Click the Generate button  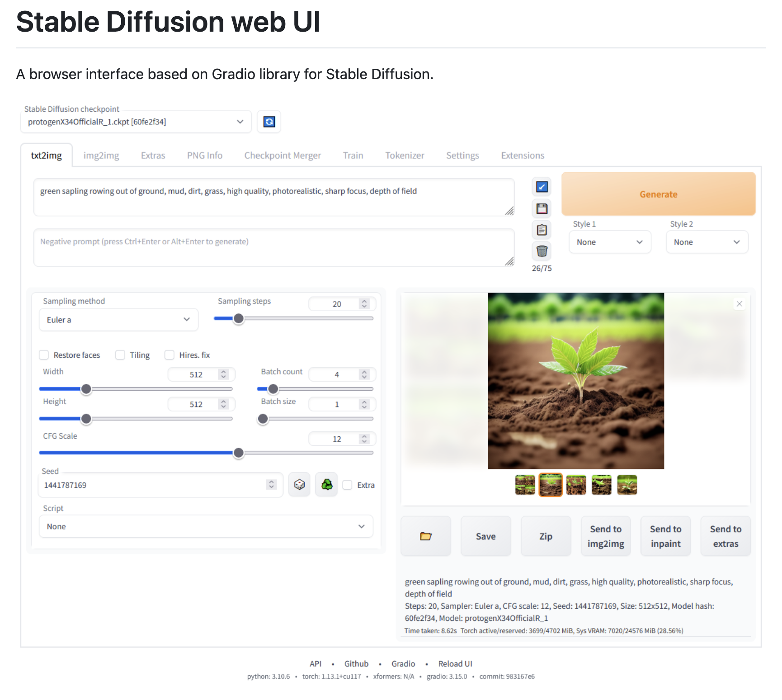pos(659,194)
